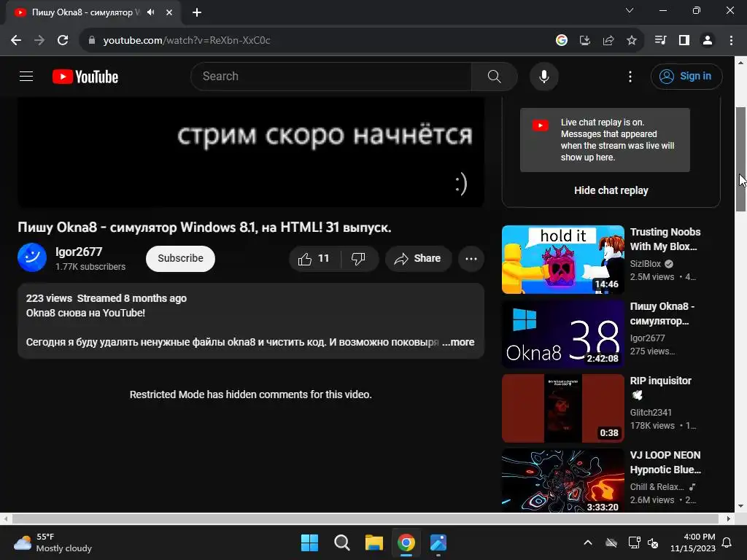
Task: Click the video player area
Action: coord(251,152)
